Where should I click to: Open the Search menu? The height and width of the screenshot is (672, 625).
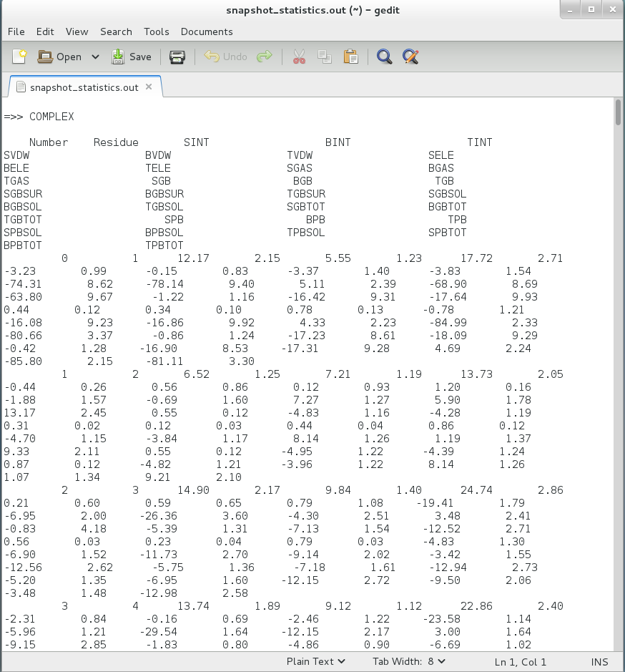click(x=116, y=31)
